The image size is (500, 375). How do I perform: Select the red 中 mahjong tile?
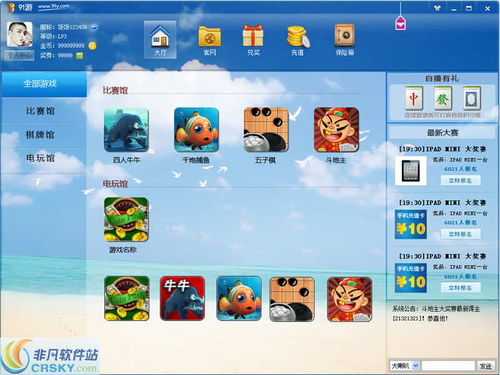coord(414,98)
